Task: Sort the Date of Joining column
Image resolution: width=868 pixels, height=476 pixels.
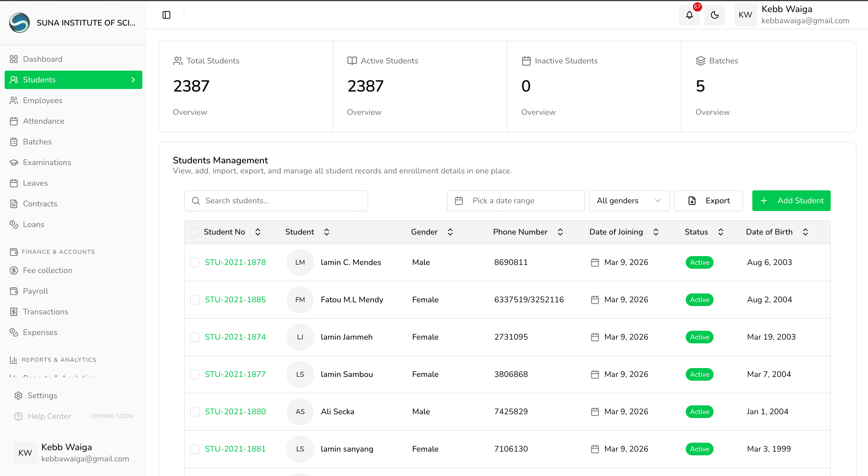Action: coord(656,232)
